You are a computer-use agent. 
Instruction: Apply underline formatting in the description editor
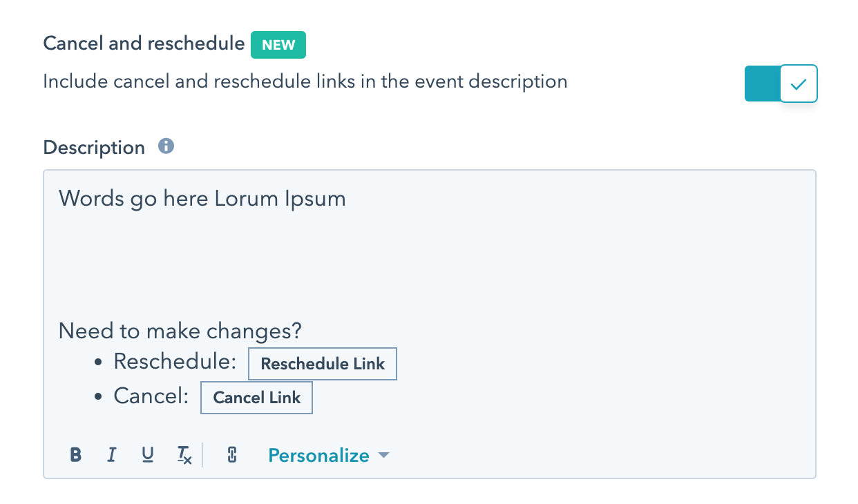tap(147, 455)
